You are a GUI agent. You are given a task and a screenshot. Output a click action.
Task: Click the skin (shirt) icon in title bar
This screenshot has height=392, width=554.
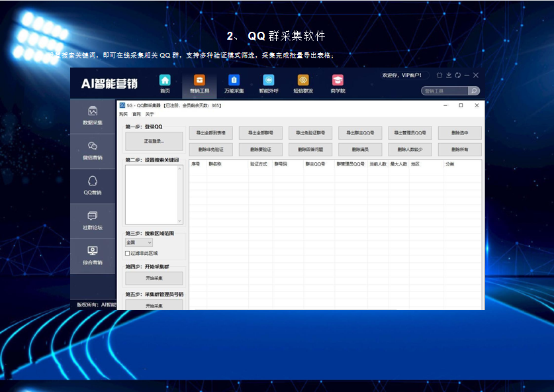(x=439, y=75)
